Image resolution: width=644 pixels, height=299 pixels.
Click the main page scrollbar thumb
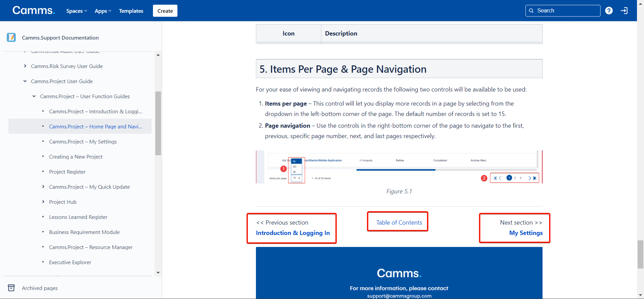(640, 254)
